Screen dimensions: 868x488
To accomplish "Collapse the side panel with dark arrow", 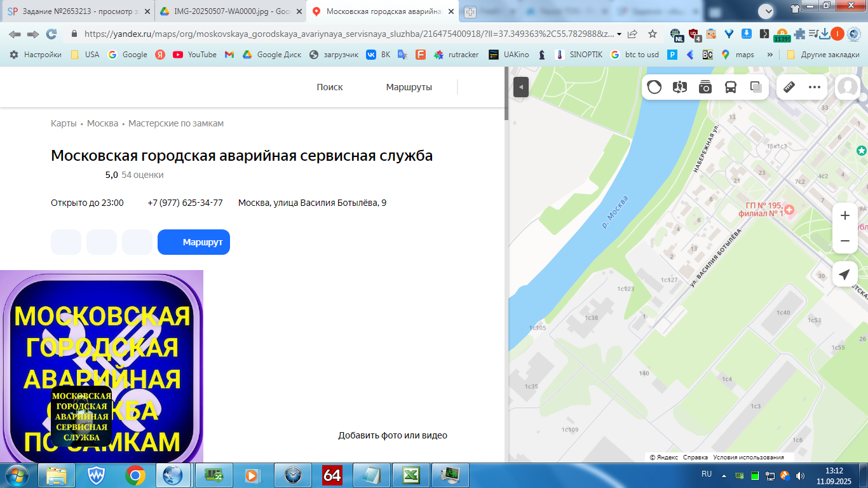I will click(521, 87).
